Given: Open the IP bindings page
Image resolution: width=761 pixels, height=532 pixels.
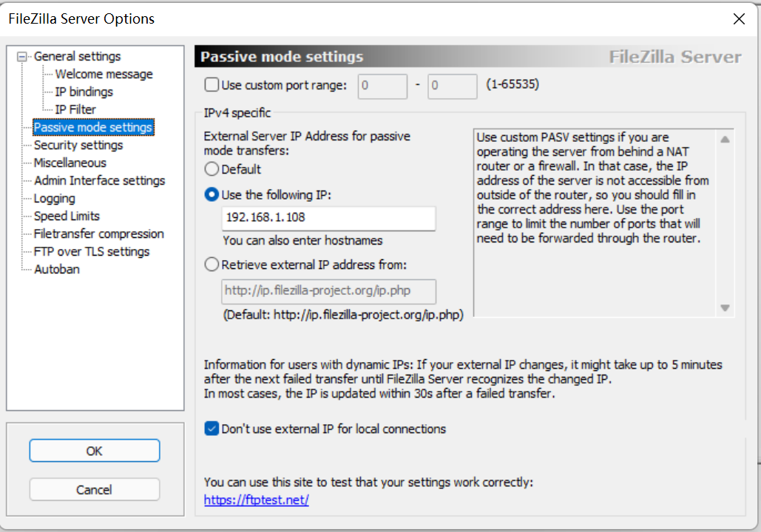Looking at the screenshot, I should [x=84, y=92].
